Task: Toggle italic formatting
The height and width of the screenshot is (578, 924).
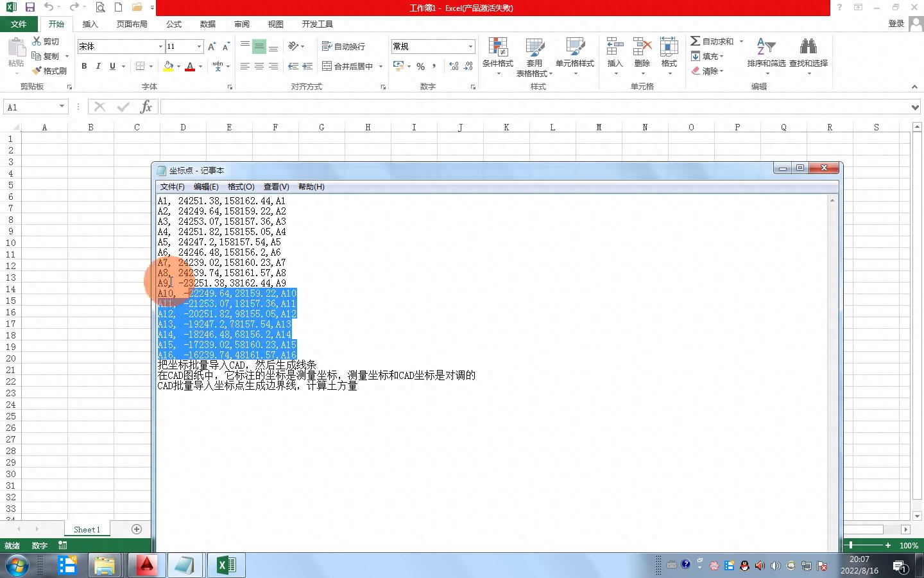Action: click(x=98, y=66)
